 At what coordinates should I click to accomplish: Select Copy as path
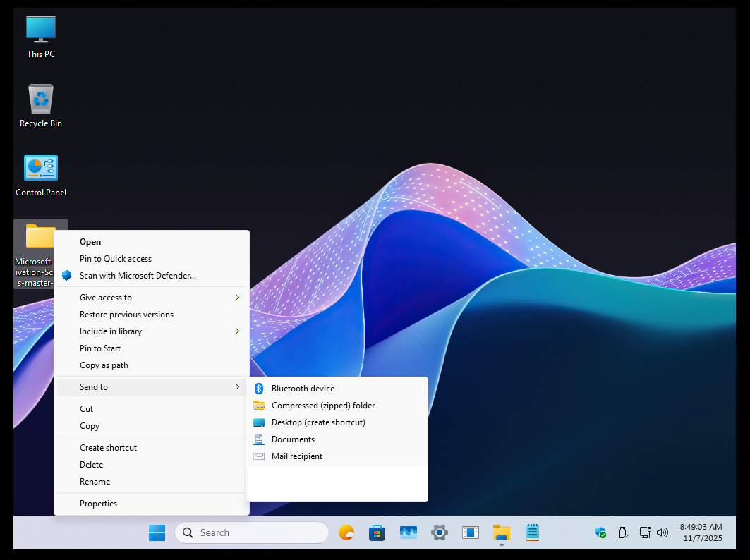click(152, 365)
